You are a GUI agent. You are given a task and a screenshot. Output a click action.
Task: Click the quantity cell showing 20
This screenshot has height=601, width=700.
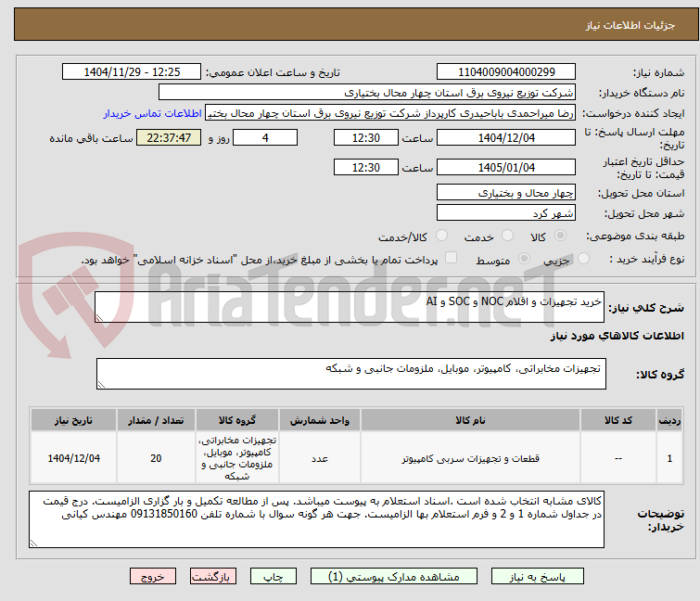click(x=156, y=458)
